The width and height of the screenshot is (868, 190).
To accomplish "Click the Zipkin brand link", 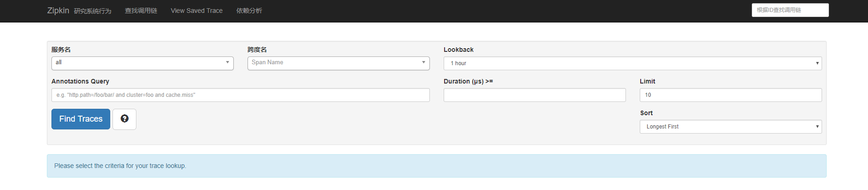I will click(58, 11).
